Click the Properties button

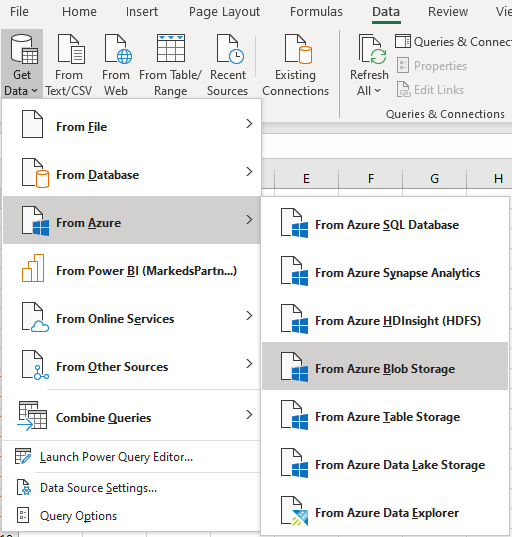(x=432, y=65)
